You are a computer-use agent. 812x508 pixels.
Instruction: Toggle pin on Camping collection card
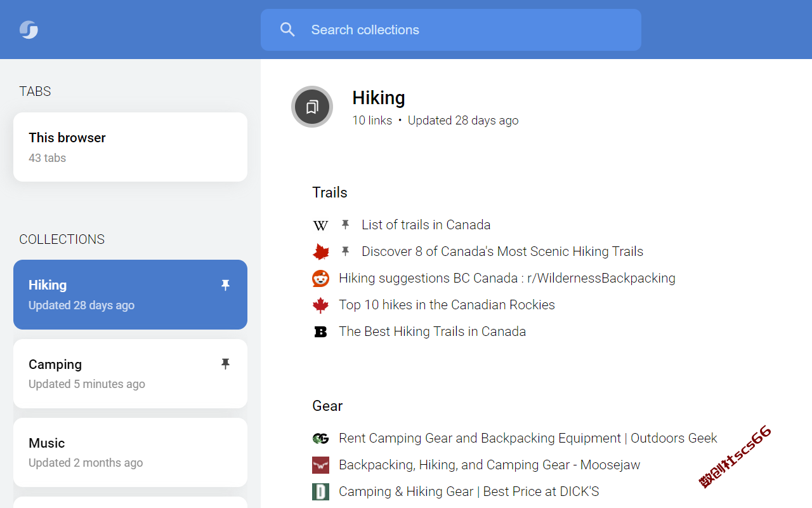click(225, 364)
